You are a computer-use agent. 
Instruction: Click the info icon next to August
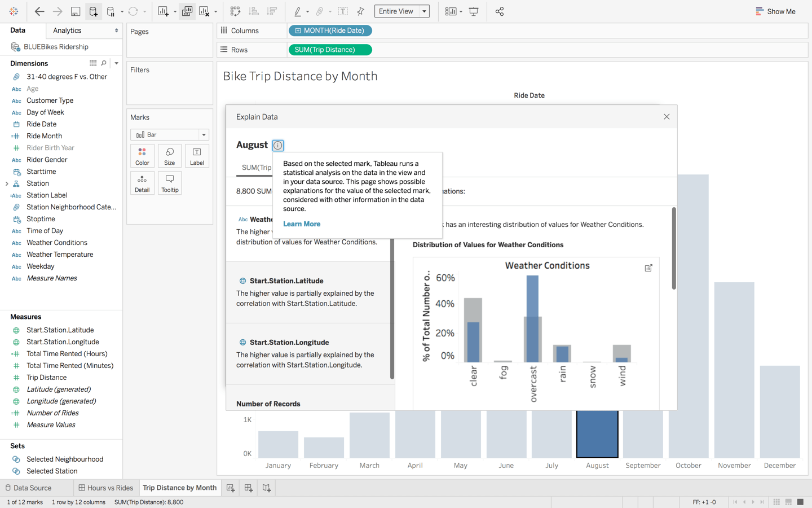(278, 146)
